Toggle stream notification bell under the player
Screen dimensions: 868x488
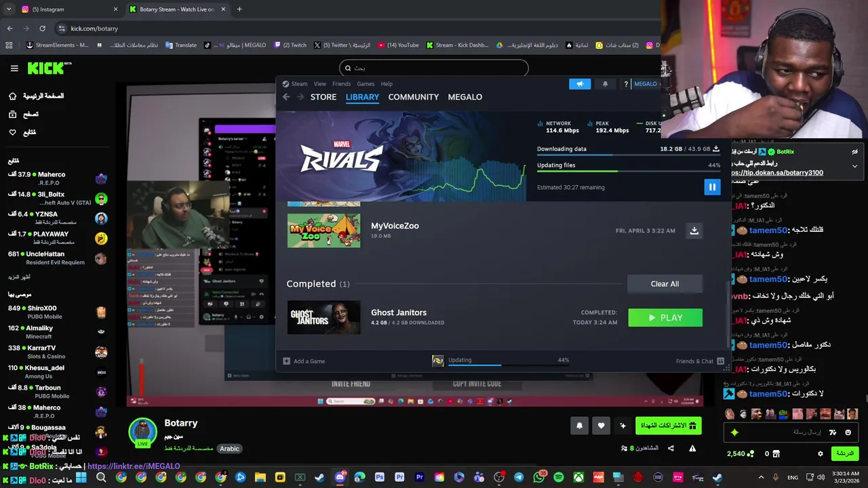[x=579, y=426]
